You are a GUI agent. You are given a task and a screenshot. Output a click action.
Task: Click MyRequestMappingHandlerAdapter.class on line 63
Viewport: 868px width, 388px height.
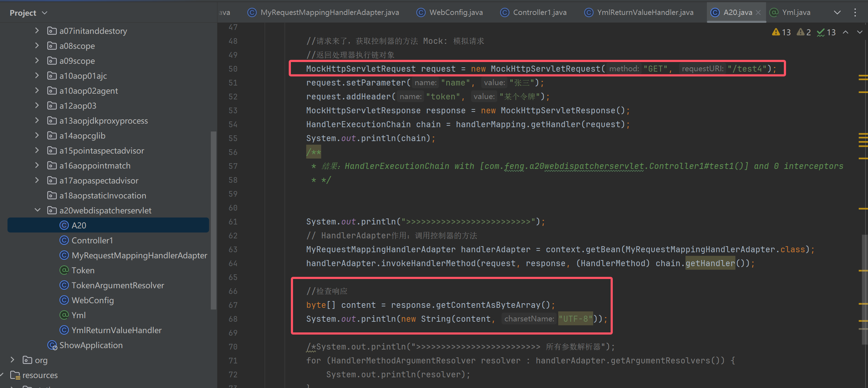[x=715, y=249]
